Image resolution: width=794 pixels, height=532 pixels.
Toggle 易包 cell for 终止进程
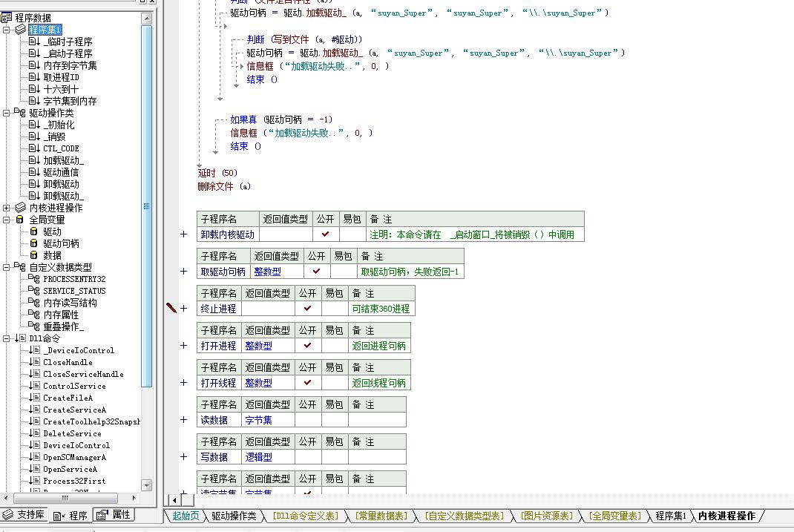[335, 308]
